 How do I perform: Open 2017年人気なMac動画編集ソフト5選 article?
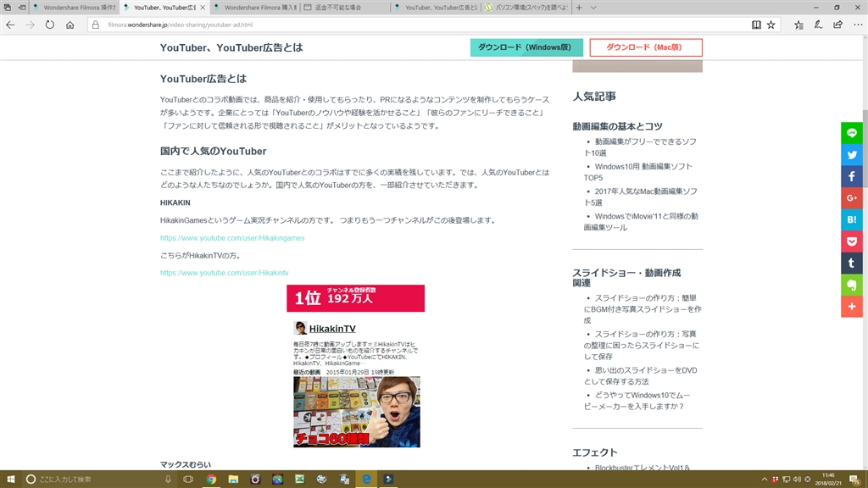coord(641,197)
